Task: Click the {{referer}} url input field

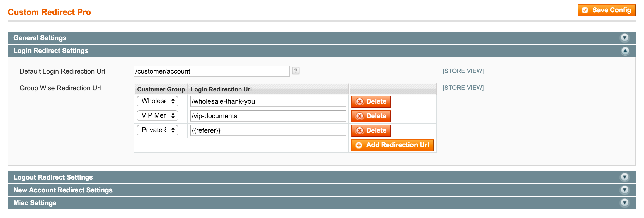Action: tap(268, 130)
